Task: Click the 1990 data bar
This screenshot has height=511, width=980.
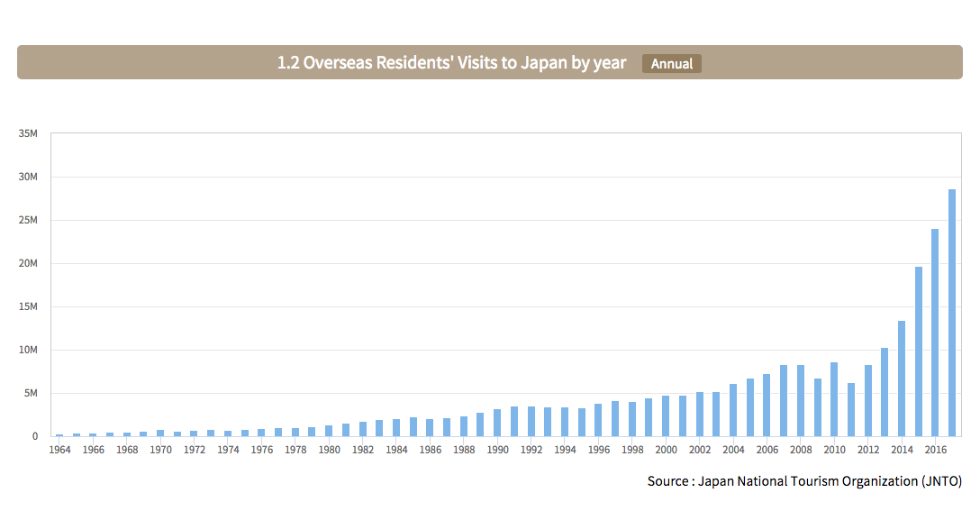Action: pyautogui.click(x=497, y=423)
